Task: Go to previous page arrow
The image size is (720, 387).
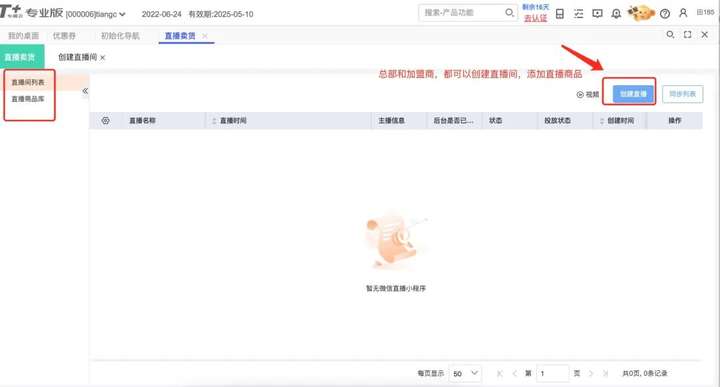Action: pyautogui.click(x=514, y=374)
